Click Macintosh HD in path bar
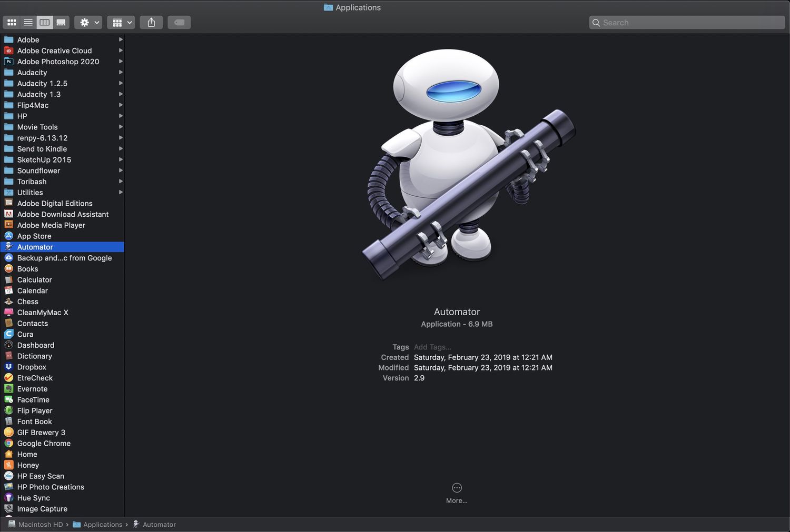 40,525
